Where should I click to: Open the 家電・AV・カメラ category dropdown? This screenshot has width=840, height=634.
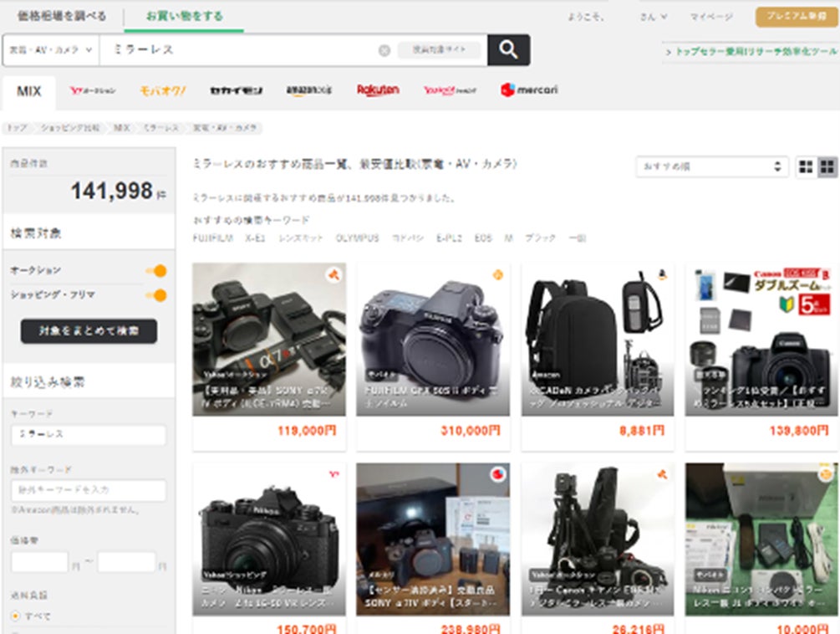(x=51, y=50)
